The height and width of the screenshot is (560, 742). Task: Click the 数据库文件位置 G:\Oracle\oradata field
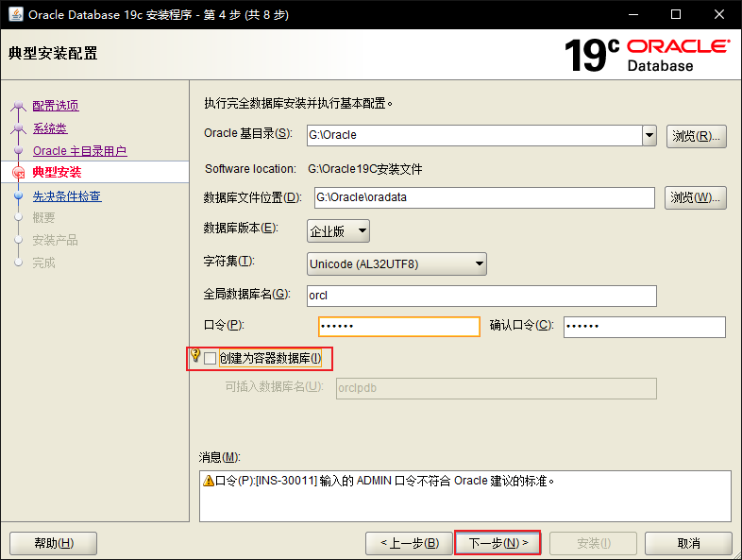[x=484, y=197]
